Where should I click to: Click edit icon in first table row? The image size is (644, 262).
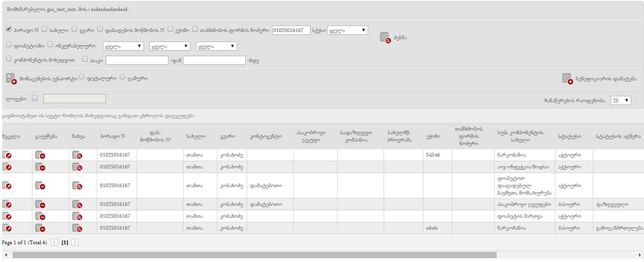pos(7,155)
